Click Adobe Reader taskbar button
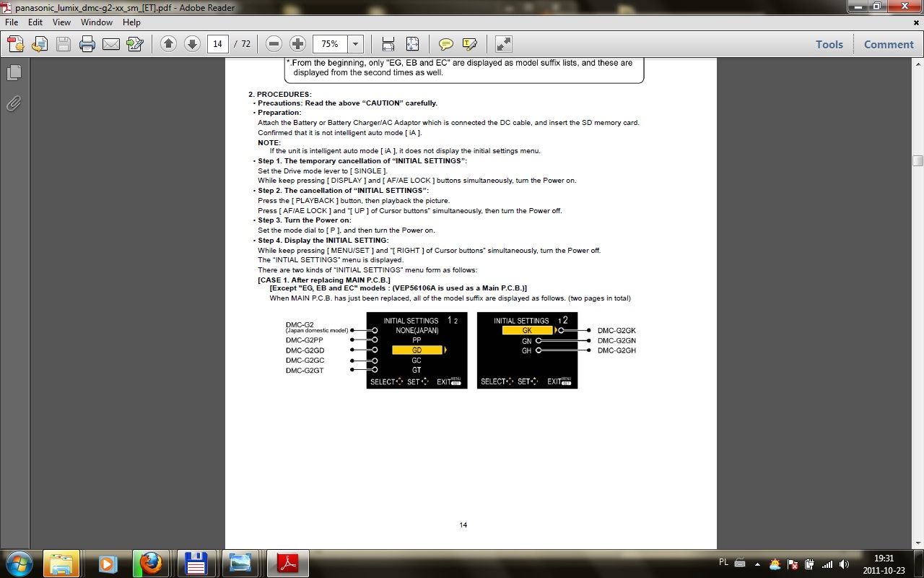 (x=287, y=563)
